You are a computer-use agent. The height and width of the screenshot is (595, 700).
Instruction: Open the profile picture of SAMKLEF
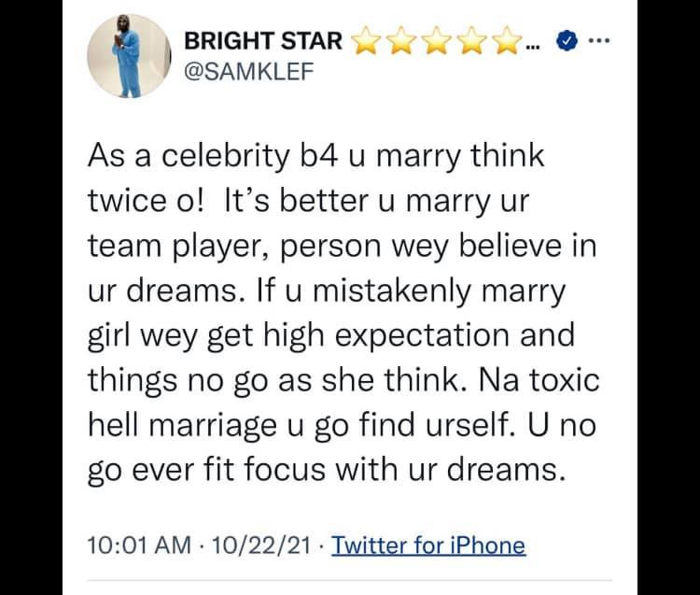click(126, 58)
